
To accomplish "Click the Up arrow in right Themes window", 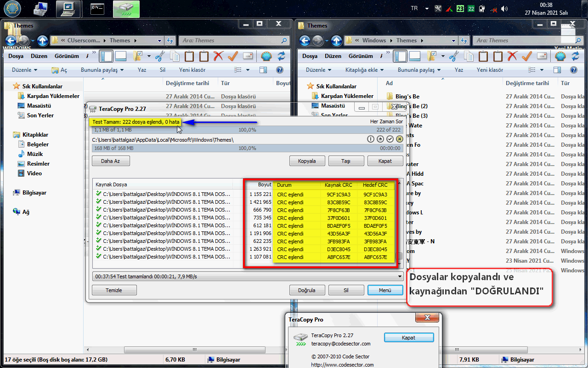I will coord(337,40).
